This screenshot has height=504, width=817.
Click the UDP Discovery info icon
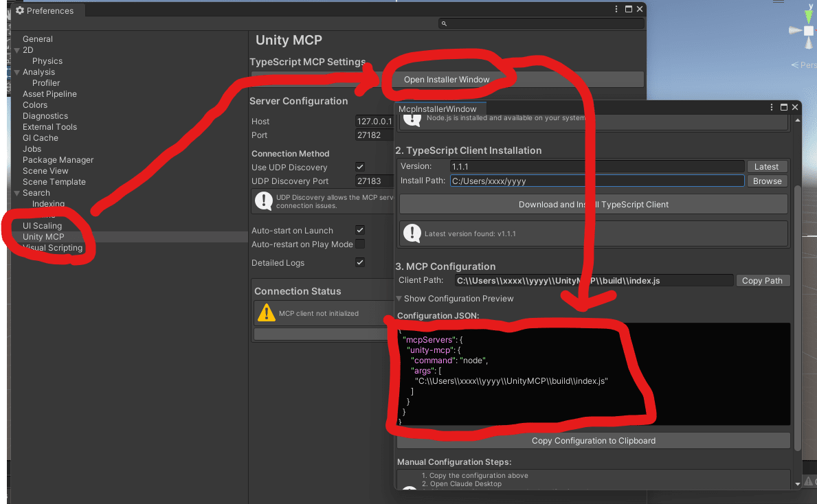(264, 201)
